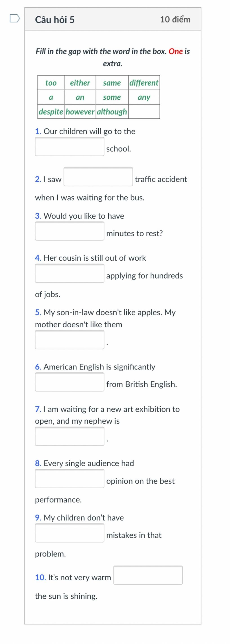Select the blank before 'minutes to rest?'
The height and width of the screenshot is (644, 230).
pos(69,231)
